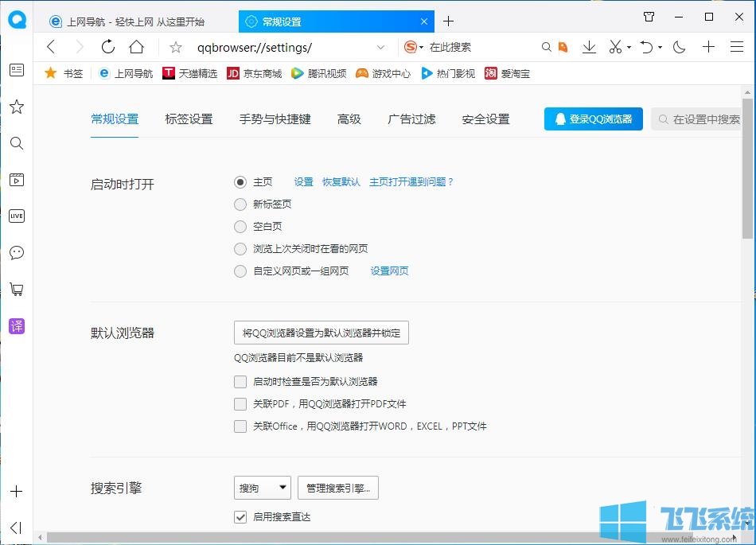This screenshot has width=756, height=545.
Task: Select the 新标签页 startup radio option
Action: (240, 204)
